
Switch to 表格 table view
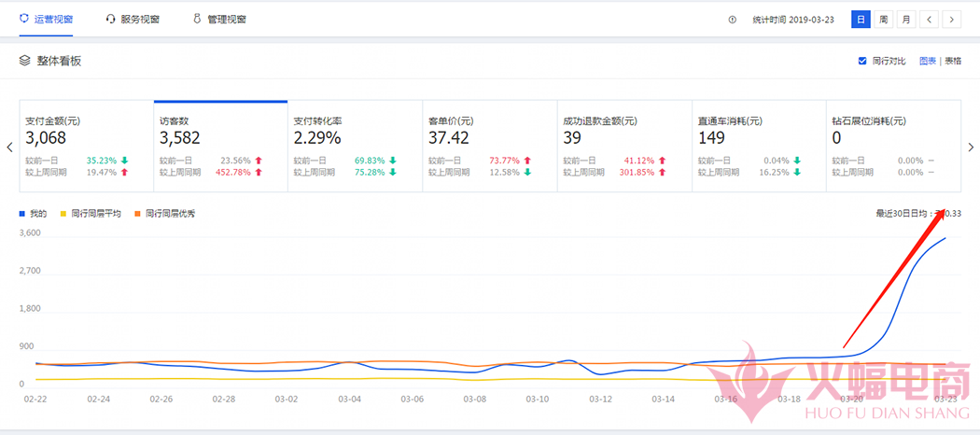click(953, 61)
